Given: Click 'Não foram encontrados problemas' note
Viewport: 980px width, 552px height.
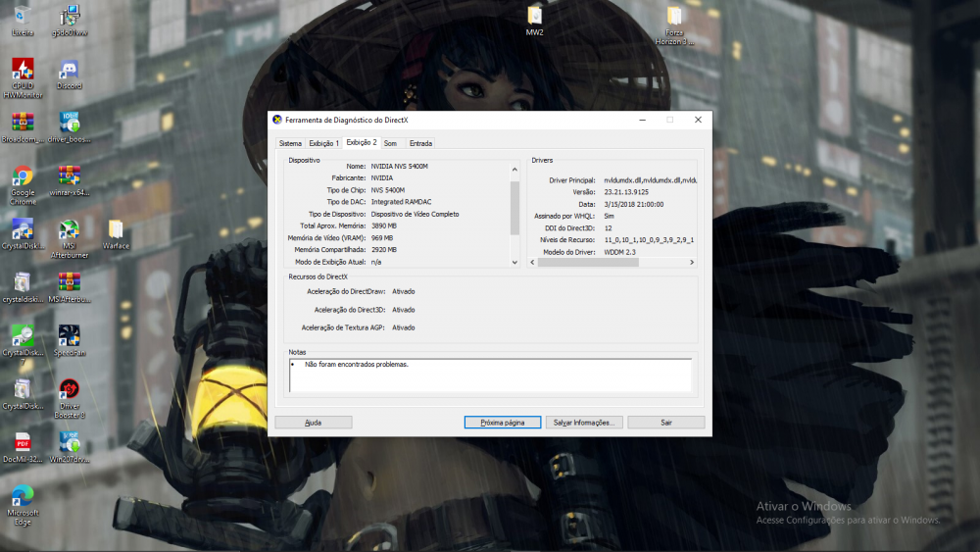Looking at the screenshot, I should [357, 364].
